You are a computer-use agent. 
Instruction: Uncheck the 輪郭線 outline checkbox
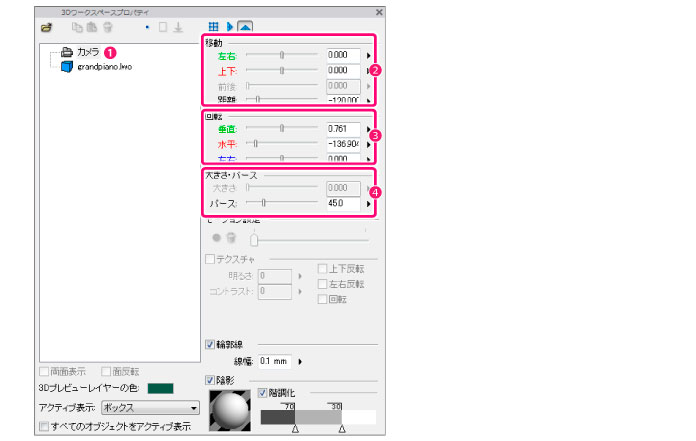click(209, 344)
